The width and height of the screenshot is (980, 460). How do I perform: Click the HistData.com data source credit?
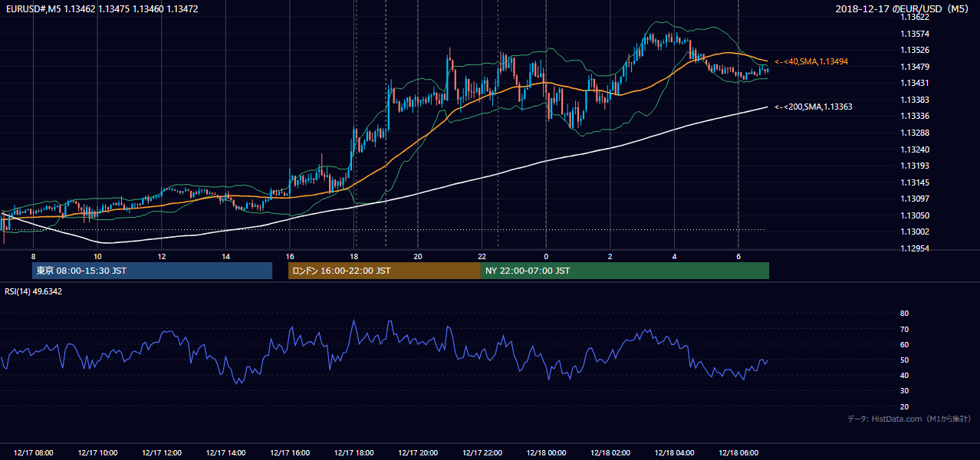pos(909,419)
